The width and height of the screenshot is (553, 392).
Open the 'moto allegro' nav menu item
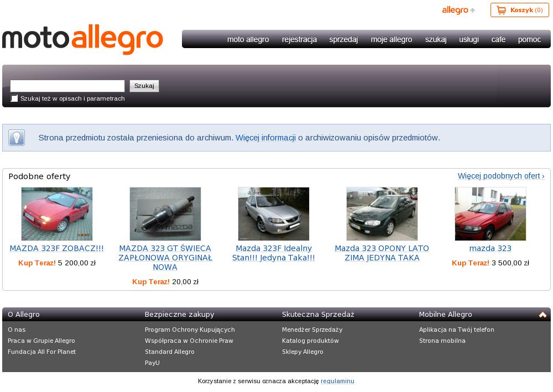point(248,39)
